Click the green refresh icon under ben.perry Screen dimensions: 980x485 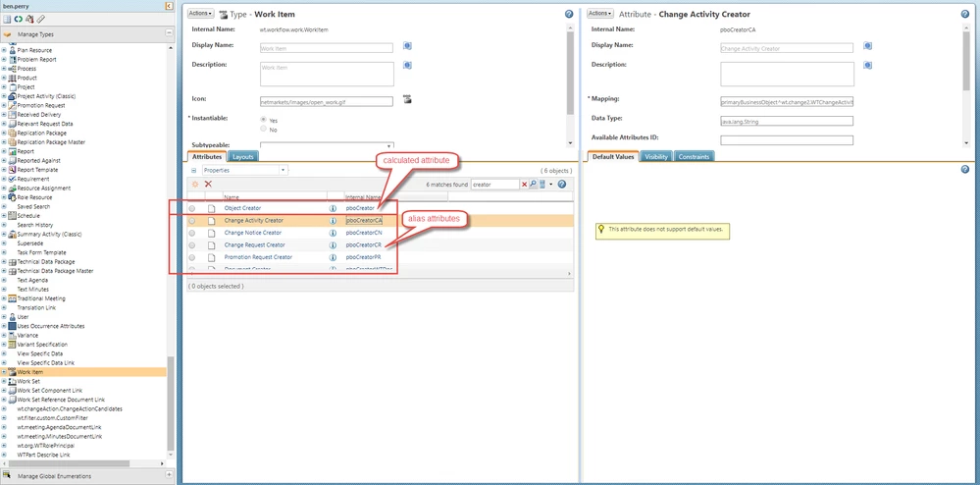[18, 19]
